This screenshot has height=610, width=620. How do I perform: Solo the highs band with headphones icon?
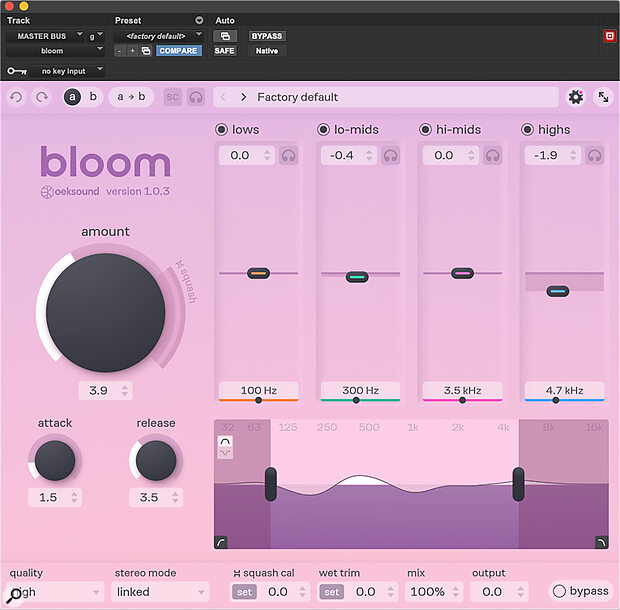(x=595, y=155)
